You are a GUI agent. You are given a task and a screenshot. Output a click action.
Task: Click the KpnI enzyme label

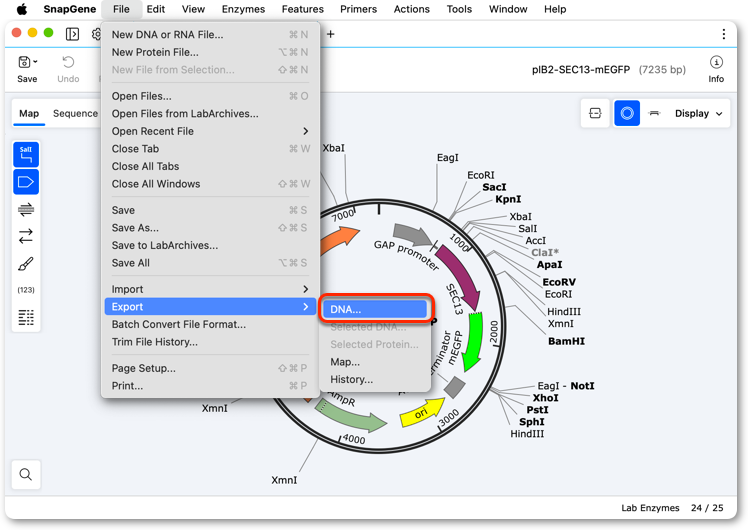click(508, 199)
